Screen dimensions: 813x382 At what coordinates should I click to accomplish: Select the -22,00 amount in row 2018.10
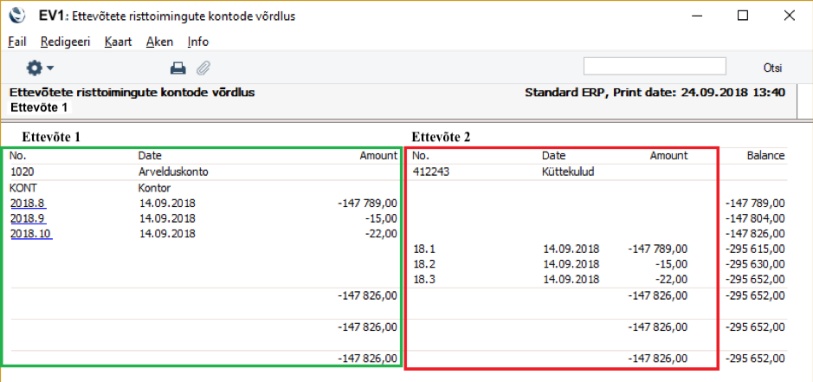pyautogui.click(x=383, y=234)
